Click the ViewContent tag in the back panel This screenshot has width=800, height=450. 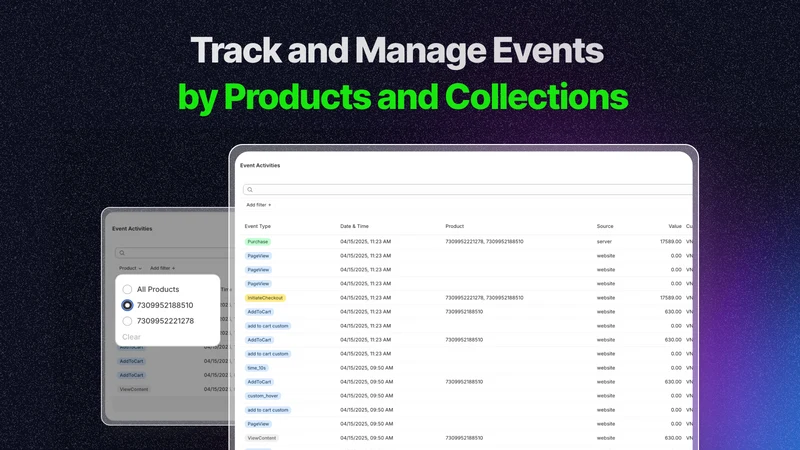134,389
